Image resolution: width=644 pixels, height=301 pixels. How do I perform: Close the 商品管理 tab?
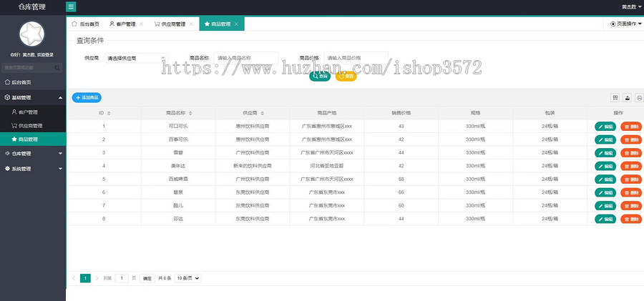click(x=236, y=24)
